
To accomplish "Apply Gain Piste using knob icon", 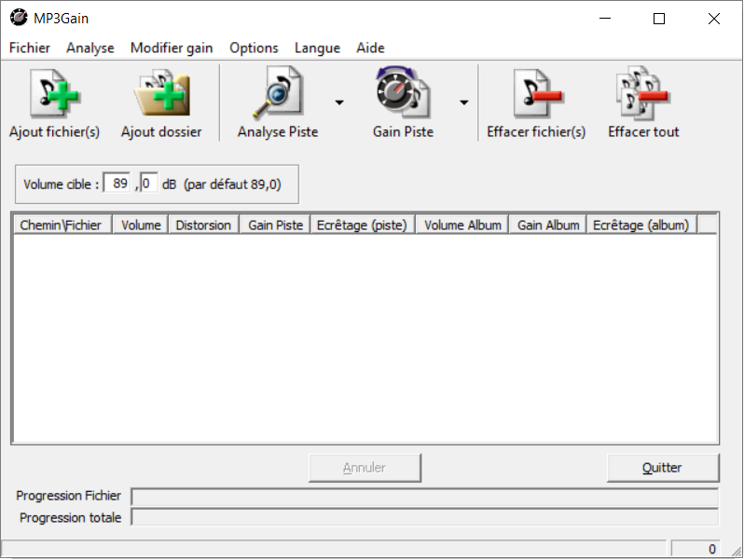I will 403,91.
